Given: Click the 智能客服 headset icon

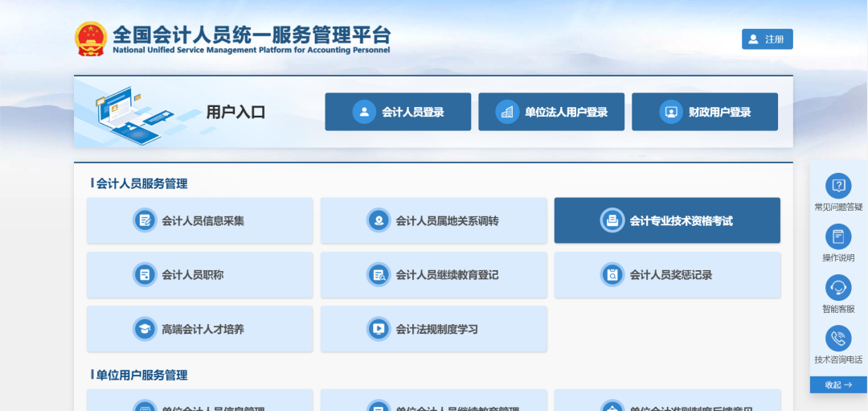Looking at the screenshot, I should [838, 287].
